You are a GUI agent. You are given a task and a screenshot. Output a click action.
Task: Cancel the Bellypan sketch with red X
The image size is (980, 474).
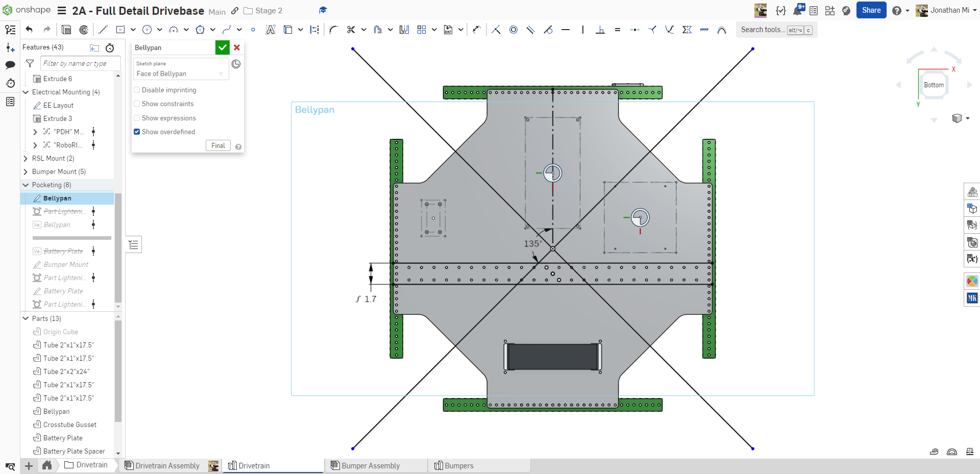[x=237, y=47]
